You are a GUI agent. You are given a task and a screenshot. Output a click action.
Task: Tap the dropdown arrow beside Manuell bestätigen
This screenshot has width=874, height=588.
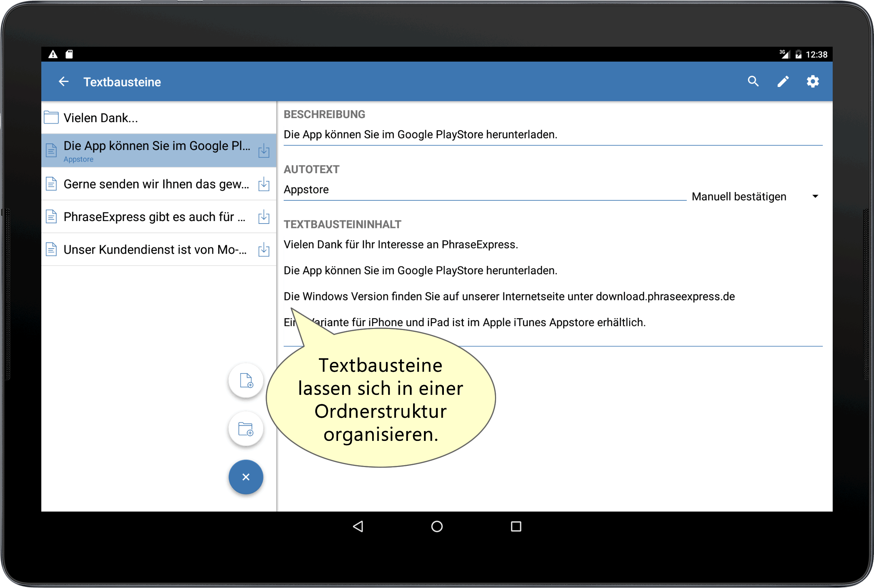tap(815, 196)
